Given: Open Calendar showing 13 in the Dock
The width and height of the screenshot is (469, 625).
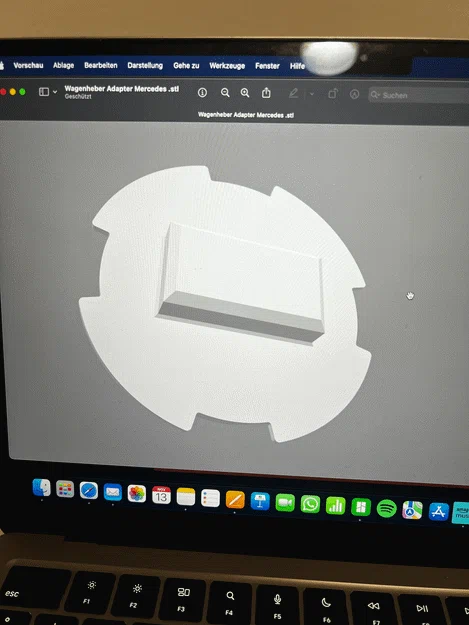Looking at the screenshot, I should click(x=161, y=495).
